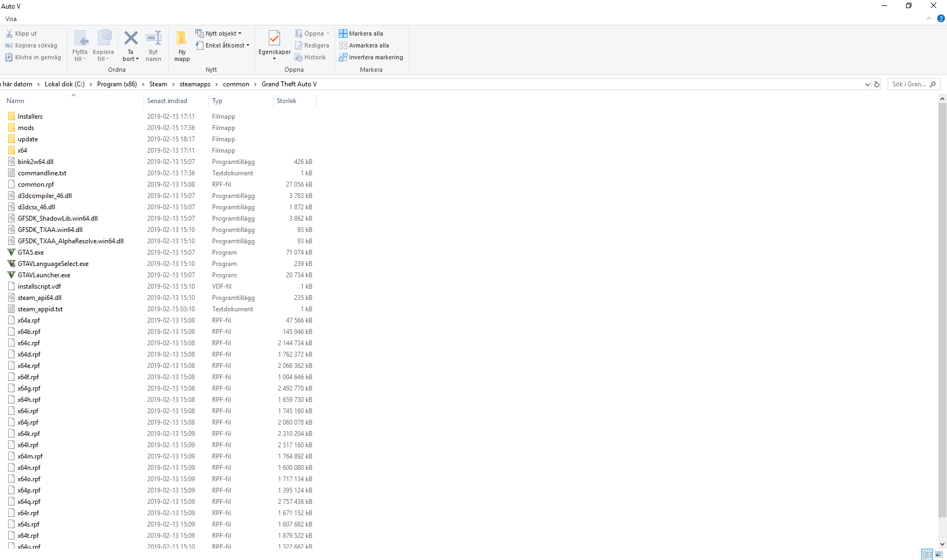Click the vertical scrollbar thumb
This screenshot has width=947, height=560.
pyautogui.click(x=942, y=310)
